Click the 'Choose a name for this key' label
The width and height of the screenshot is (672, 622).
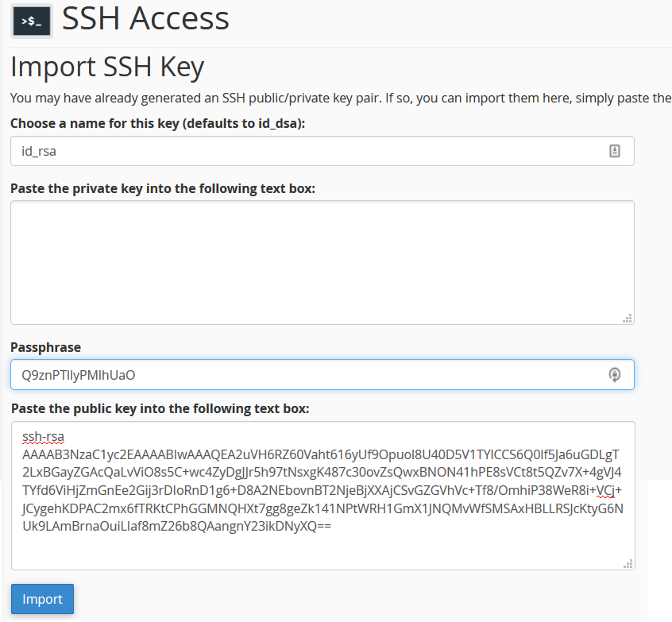point(158,123)
